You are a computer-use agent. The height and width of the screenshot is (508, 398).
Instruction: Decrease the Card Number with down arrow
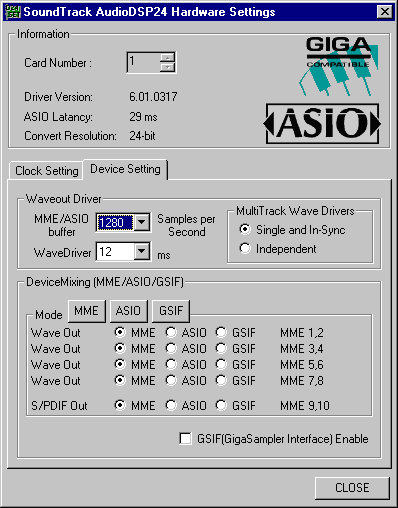pos(167,67)
